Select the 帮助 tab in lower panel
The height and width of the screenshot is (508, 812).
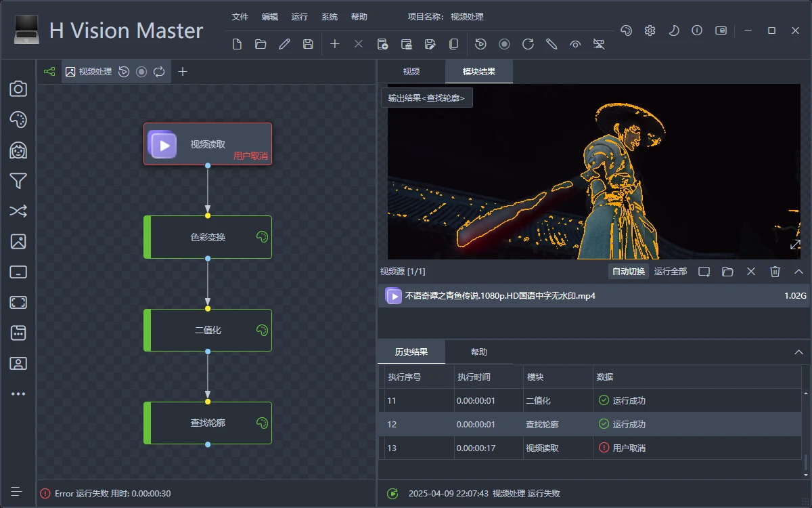click(x=479, y=352)
